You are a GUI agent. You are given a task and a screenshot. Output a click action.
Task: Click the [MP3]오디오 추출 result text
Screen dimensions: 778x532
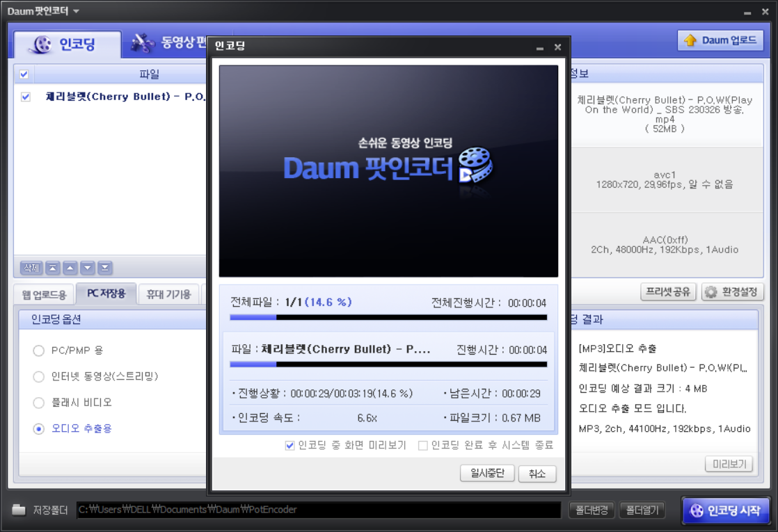(617, 348)
